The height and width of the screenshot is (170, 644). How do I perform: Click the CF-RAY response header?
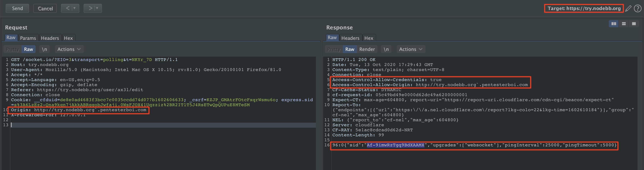372,130
